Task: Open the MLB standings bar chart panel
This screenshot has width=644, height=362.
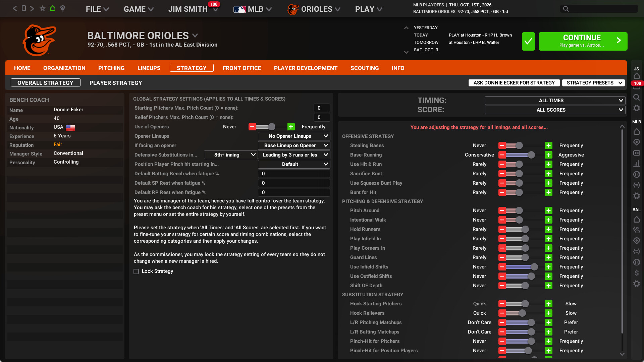Action: (x=637, y=164)
